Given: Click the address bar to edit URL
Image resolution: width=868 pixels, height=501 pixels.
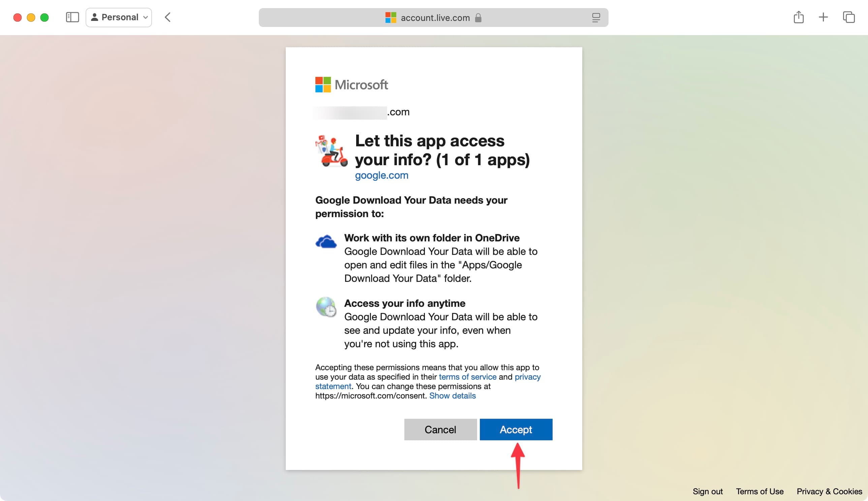Looking at the screenshot, I should [434, 17].
